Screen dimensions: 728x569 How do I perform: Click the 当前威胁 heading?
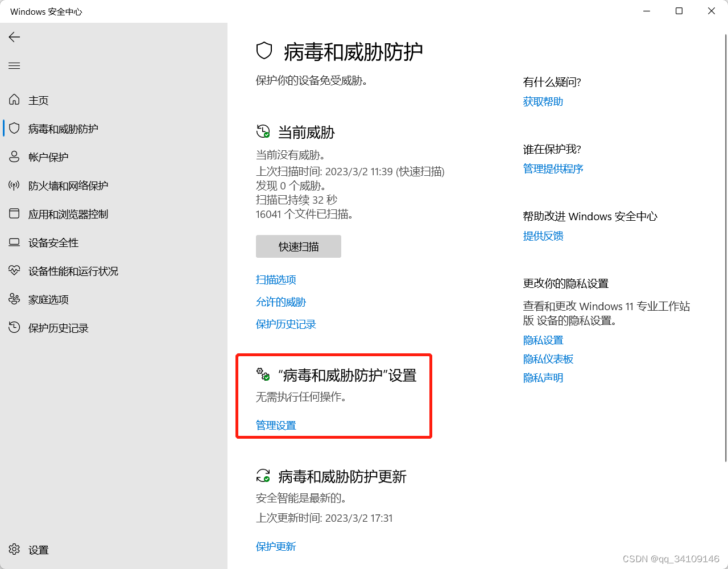(x=307, y=133)
